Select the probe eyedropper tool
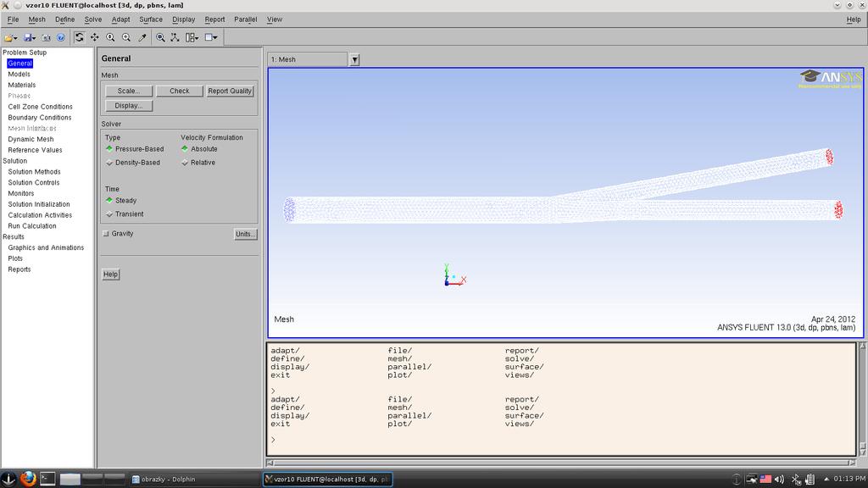 (x=142, y=37)
